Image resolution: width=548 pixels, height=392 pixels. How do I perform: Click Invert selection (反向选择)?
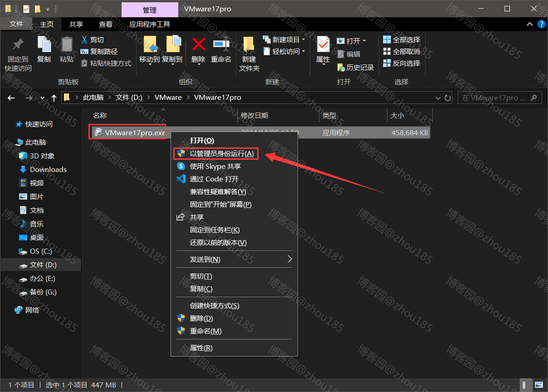click(402, 64)
